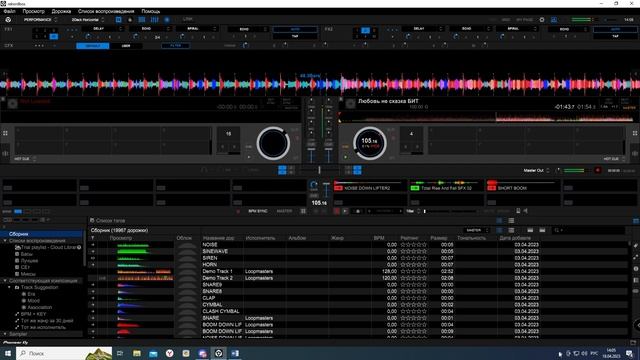Open FX1 SPIRAL effect dropdown
Image resolution: width=640 pixels, height=360 pixels.
click(196, 29)
